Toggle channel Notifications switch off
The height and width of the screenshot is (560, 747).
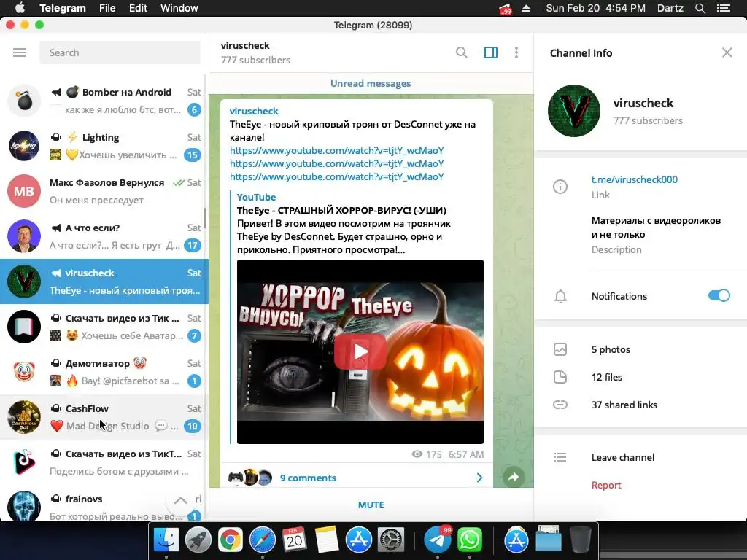coord(719,296)
